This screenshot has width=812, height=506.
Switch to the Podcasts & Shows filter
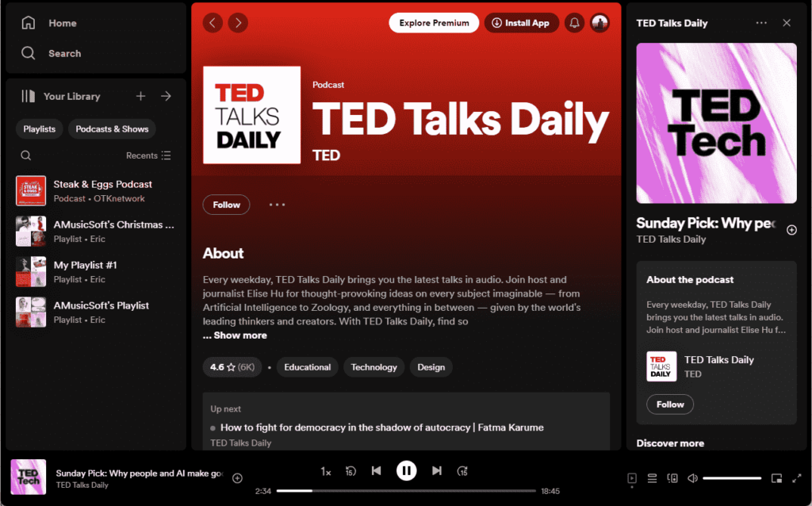[111, 128]
